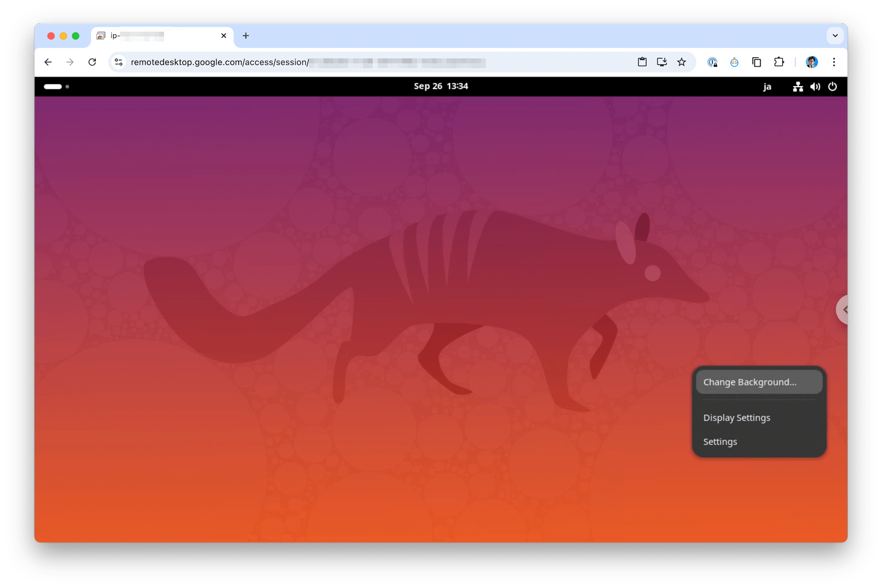Click the round blue face extension icon
This screenshot has width=882, height=588.
tap(734, 62)
